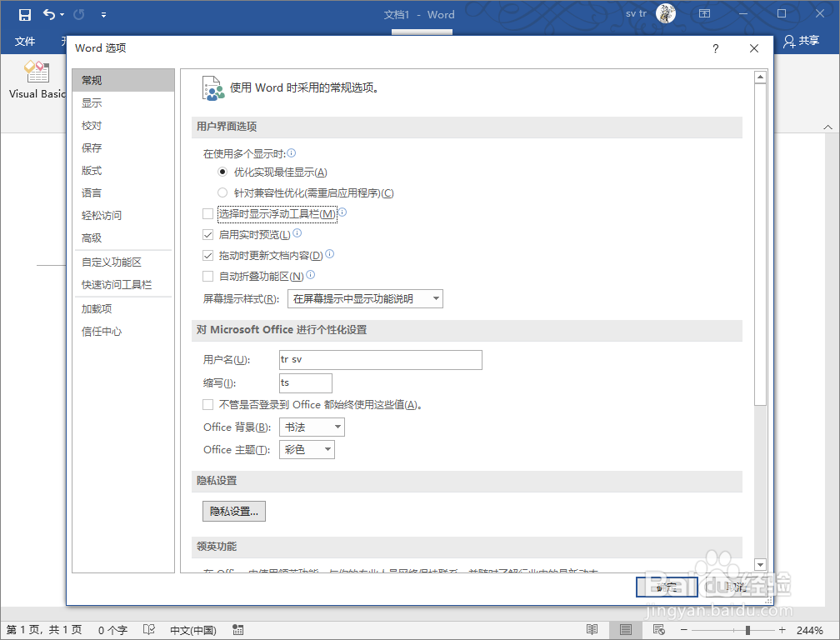
Task: Click the word count 0 个字
Action: point(112,630)
